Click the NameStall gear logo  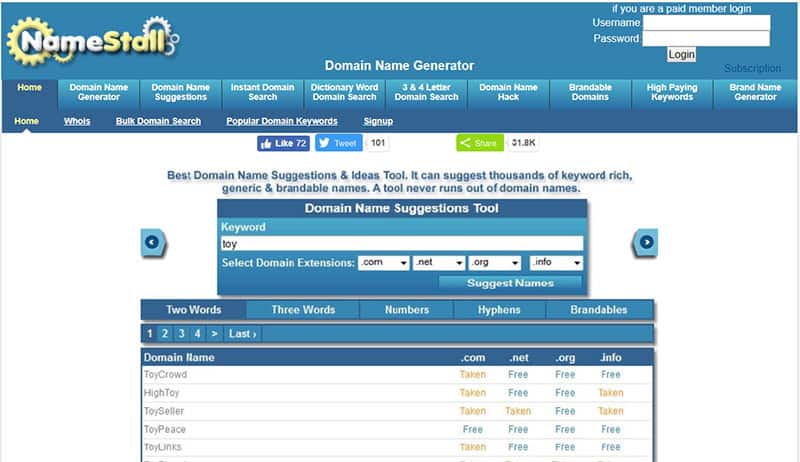tap(93, 41)
